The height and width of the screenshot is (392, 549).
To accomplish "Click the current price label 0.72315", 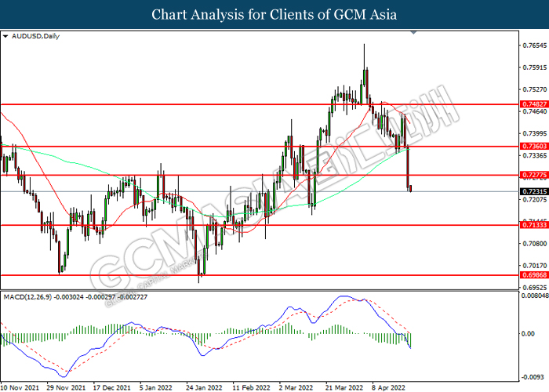I will point(534,191).
